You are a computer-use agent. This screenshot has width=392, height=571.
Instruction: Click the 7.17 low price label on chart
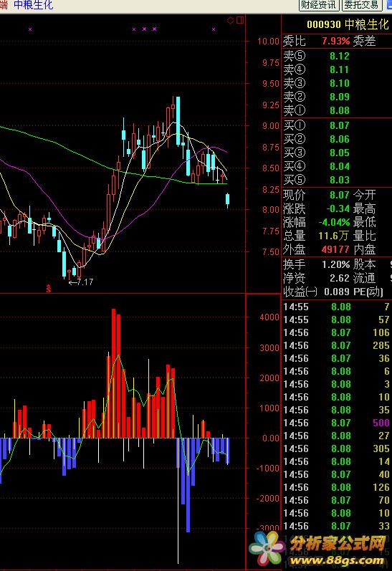[x=85, y=282]
